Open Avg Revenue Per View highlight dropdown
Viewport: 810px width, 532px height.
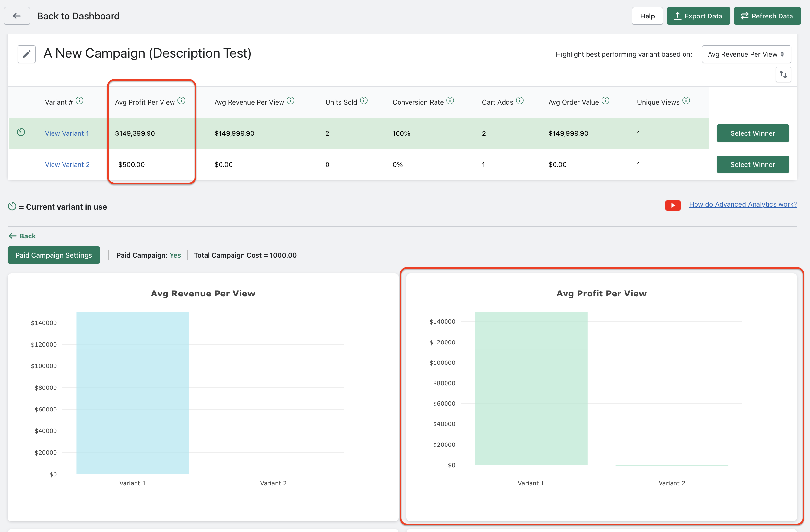(x=746, y=54)
